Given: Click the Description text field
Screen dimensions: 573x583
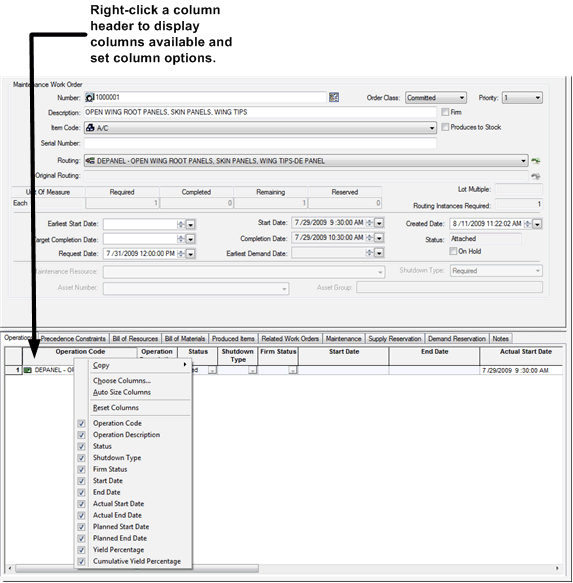Looking at the screenshot, I should pyautogui.click(x=260, y=112).
